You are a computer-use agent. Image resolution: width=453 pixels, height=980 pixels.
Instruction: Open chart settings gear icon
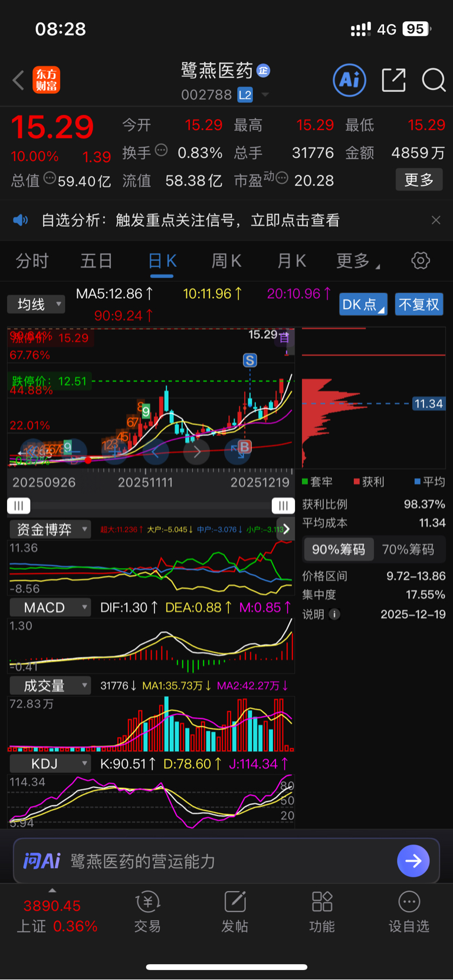pyautogui.click(x=421, y=260)
